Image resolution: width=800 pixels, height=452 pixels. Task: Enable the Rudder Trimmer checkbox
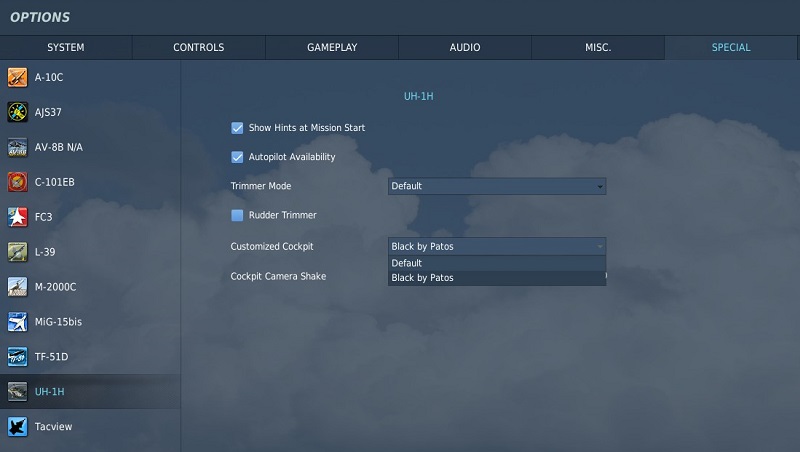tap(237, 215)
